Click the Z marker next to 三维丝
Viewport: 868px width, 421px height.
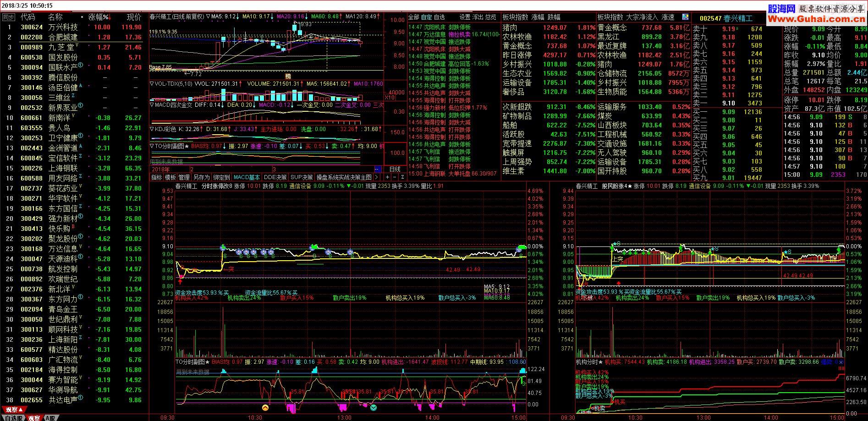pos(73,96)
